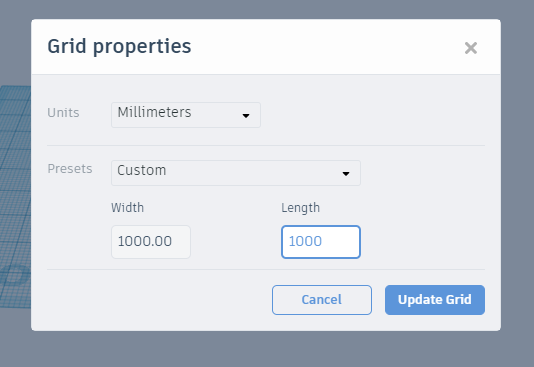Select the Custom text in Presets box
This screenshot has height=367, width=534.
[142, 170]
